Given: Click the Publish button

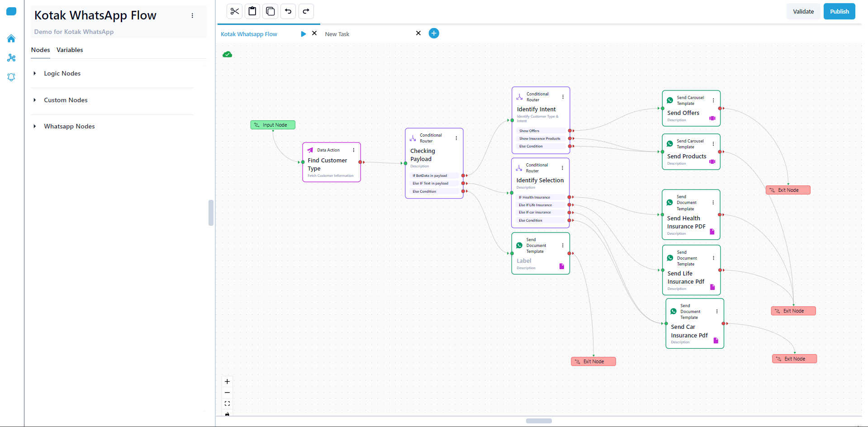Looking at the screenshot, I should [840, 11].
